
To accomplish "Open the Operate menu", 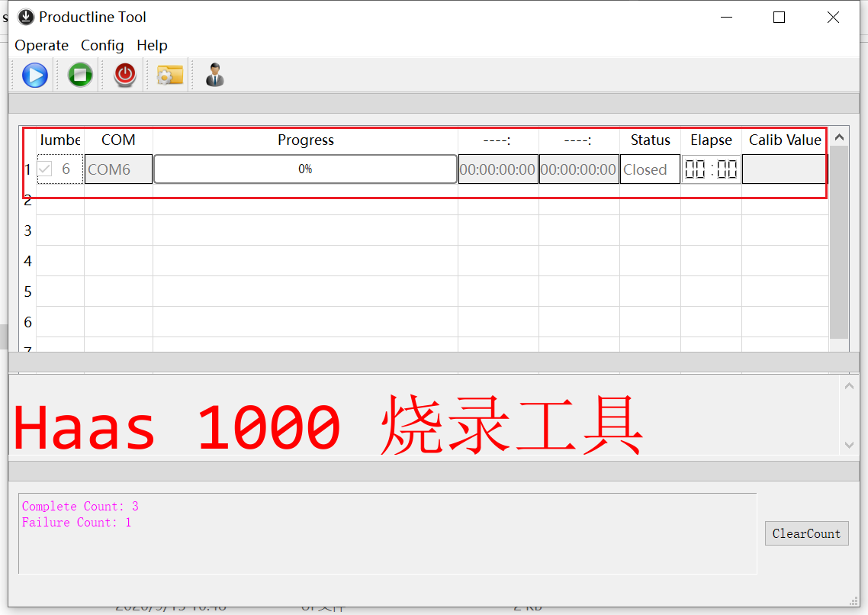I will [41, 45].
